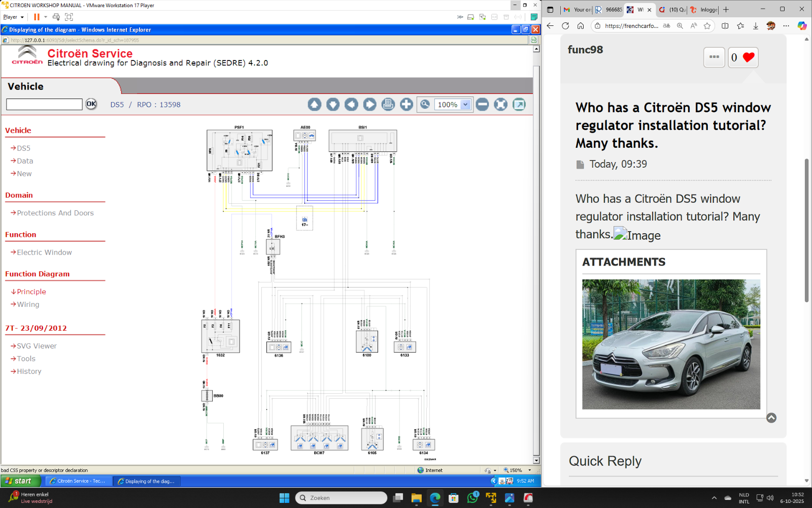Enter VMware full screen mode

click(x=69, y=17)
